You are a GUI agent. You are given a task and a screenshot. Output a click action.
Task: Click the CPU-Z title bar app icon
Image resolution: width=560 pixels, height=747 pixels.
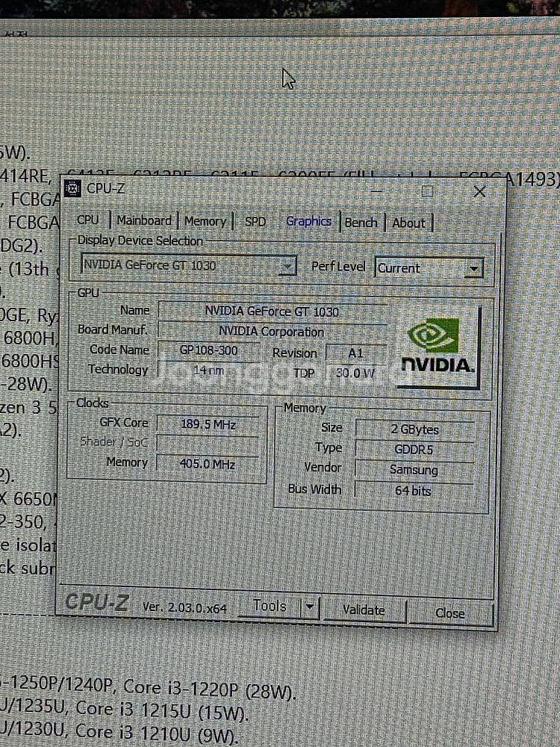coord(72,189)
